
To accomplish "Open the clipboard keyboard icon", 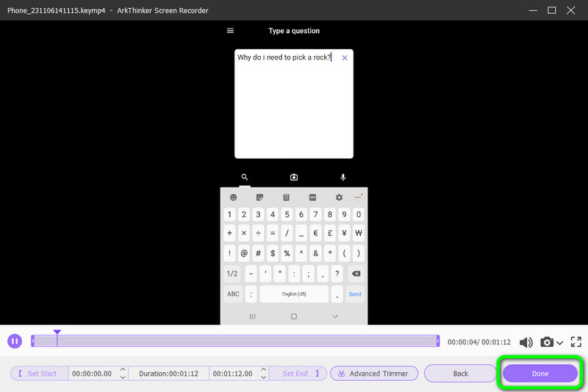I will coord(286,197).
